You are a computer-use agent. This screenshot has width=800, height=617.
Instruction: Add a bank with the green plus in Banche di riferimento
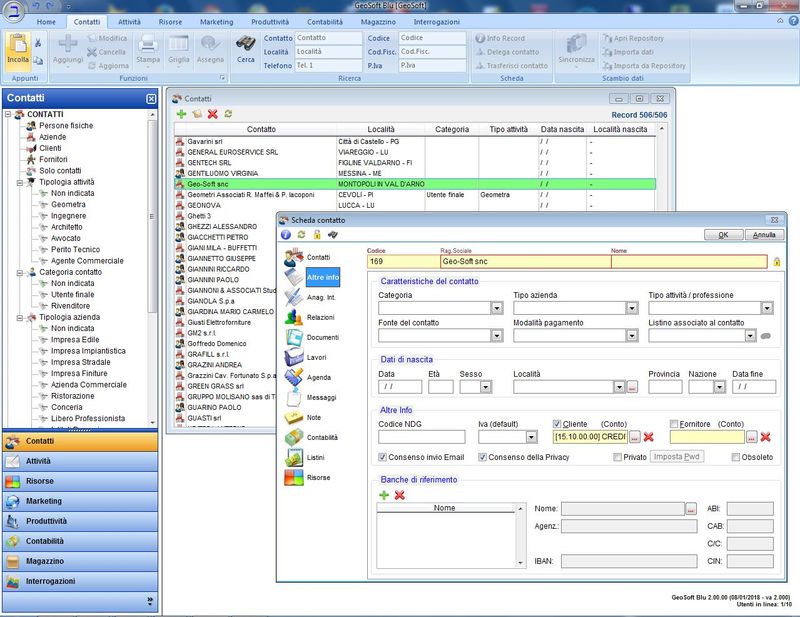coord(384,495)
